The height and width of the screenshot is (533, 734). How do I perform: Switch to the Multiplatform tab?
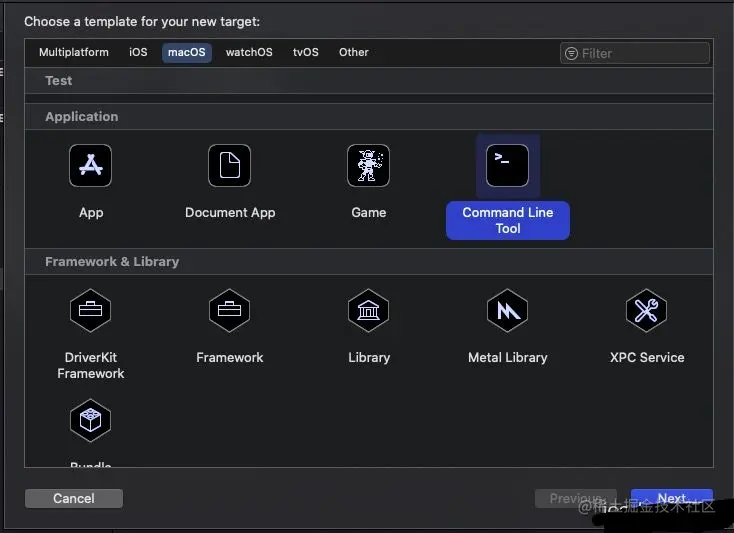73,52
